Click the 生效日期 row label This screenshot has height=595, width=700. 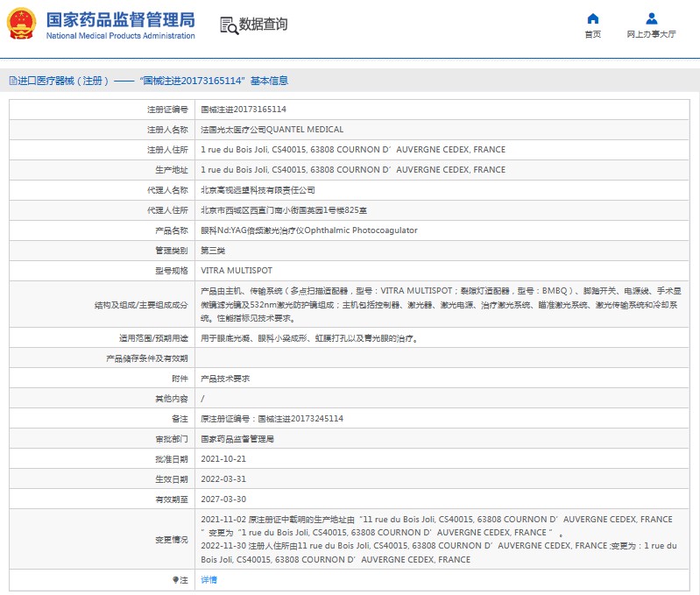(172, 479)
